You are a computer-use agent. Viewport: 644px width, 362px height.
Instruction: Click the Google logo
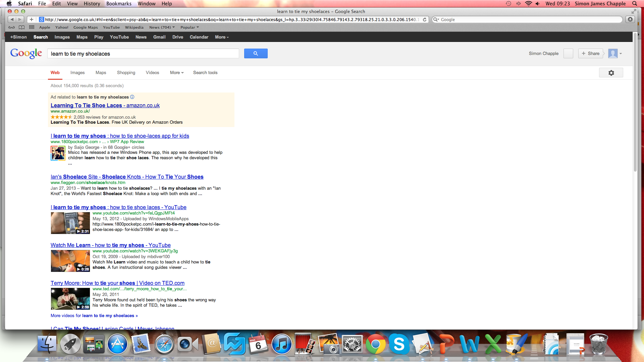[26, 53]
